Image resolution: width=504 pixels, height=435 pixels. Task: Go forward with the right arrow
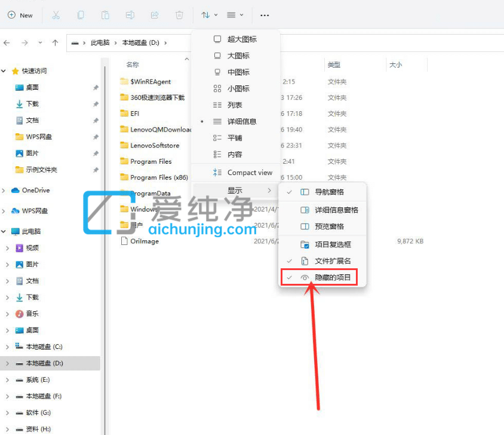[24, 43]
